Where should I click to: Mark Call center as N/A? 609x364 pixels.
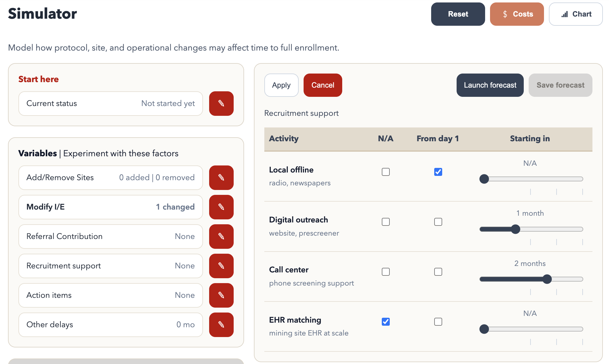point(386,272)
